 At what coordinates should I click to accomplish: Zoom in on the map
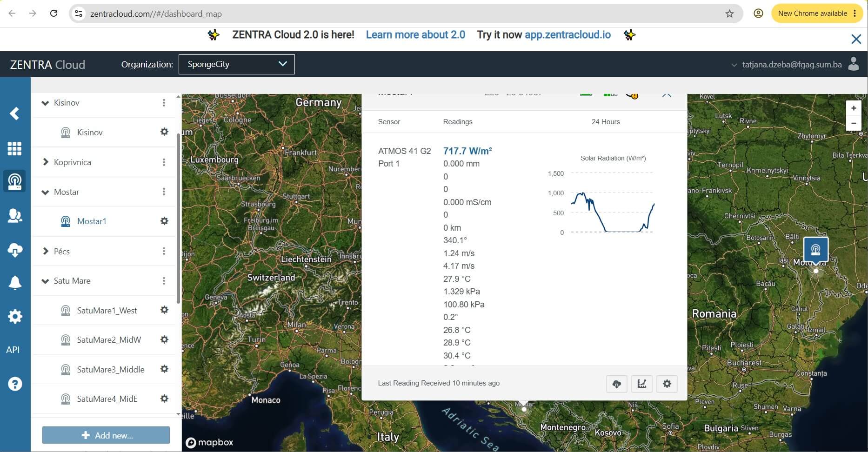(x=854, y=108)
